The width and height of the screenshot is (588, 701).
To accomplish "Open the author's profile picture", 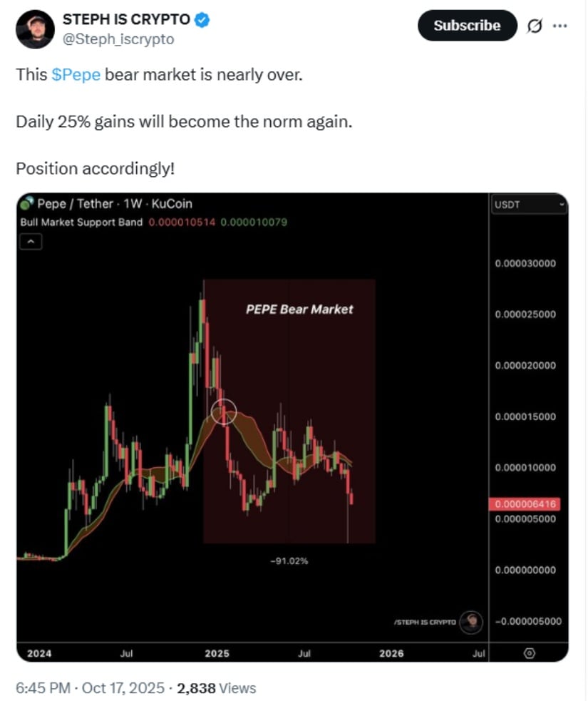I will tap(36, 29).
